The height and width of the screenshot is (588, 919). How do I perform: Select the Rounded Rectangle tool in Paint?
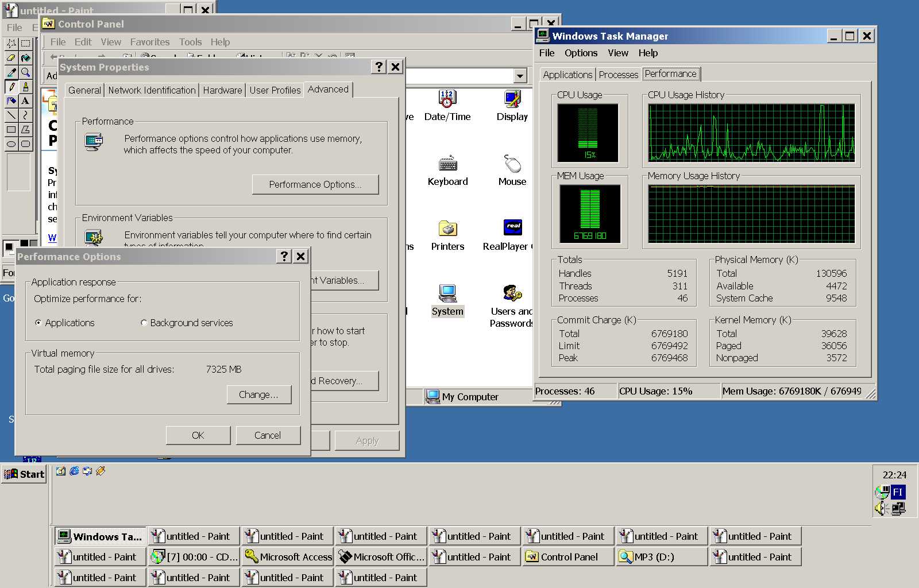click(x=26, y=144)
